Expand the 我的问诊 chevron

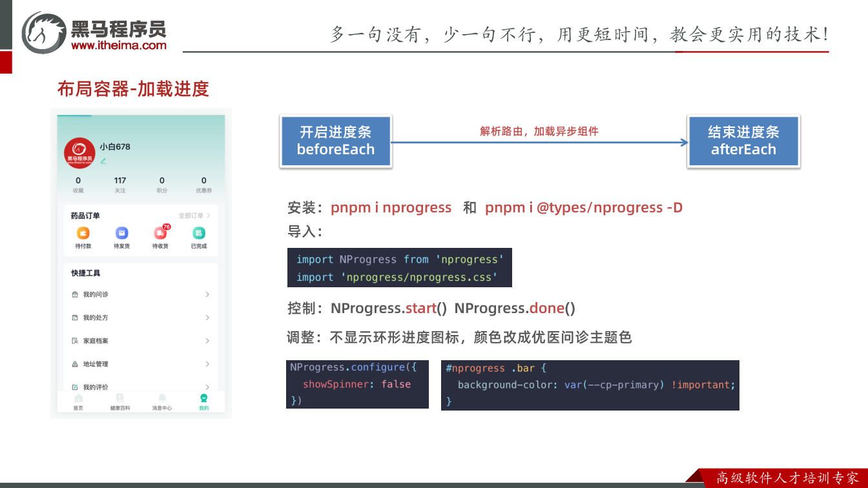tap(207, 294)
